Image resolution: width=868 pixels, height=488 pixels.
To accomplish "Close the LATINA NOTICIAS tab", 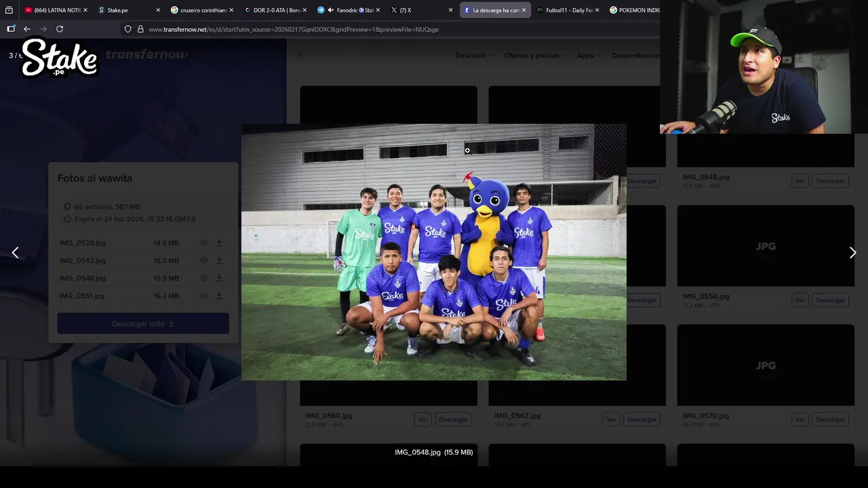I will [85, 10].
